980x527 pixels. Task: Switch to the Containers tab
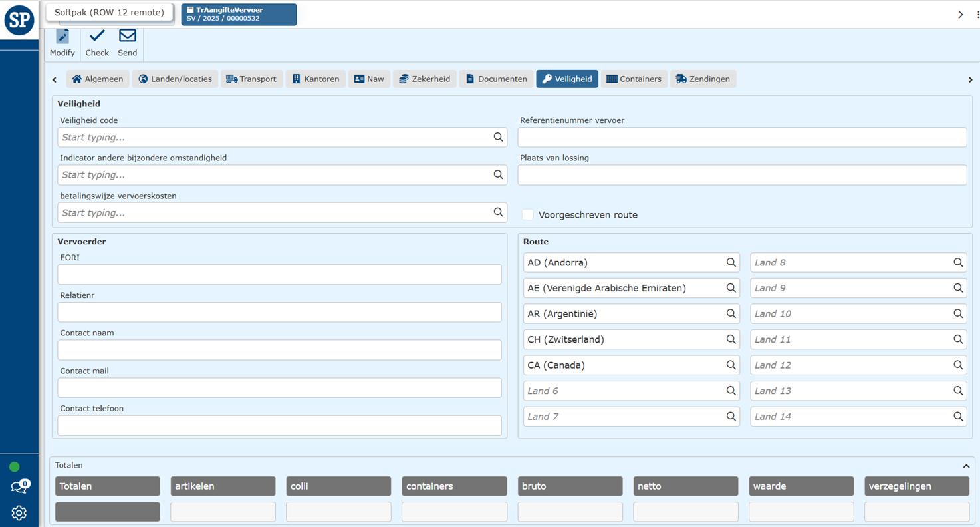(634, 79)
